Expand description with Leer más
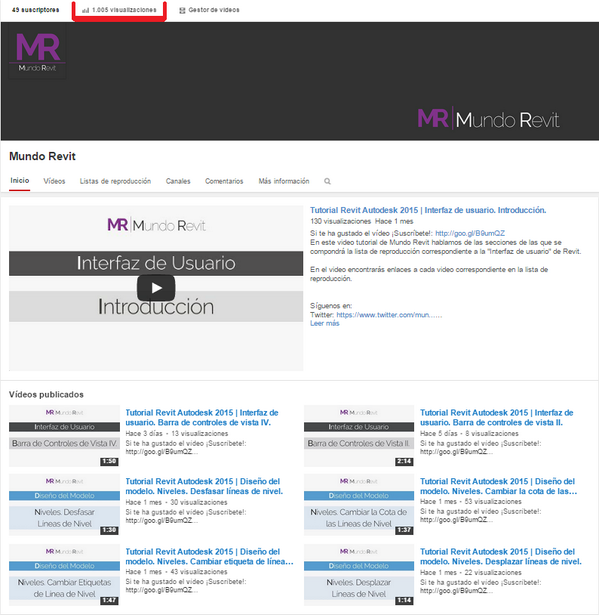 (x=324, y=324)
